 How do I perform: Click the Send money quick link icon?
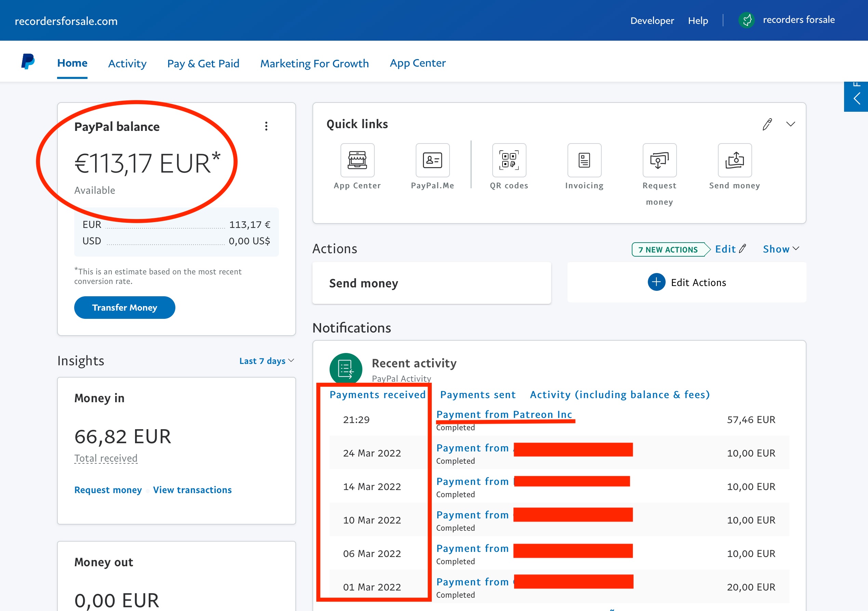(x=734, y=160)
